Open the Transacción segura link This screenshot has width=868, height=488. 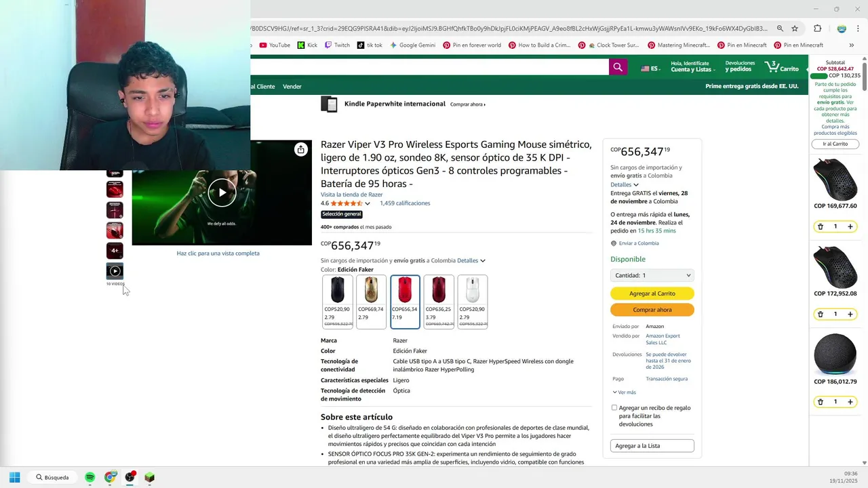click(667, 379)
